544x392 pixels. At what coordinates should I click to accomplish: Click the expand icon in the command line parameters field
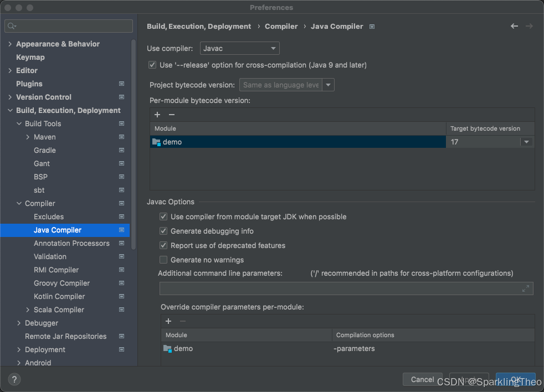point(526,288)
